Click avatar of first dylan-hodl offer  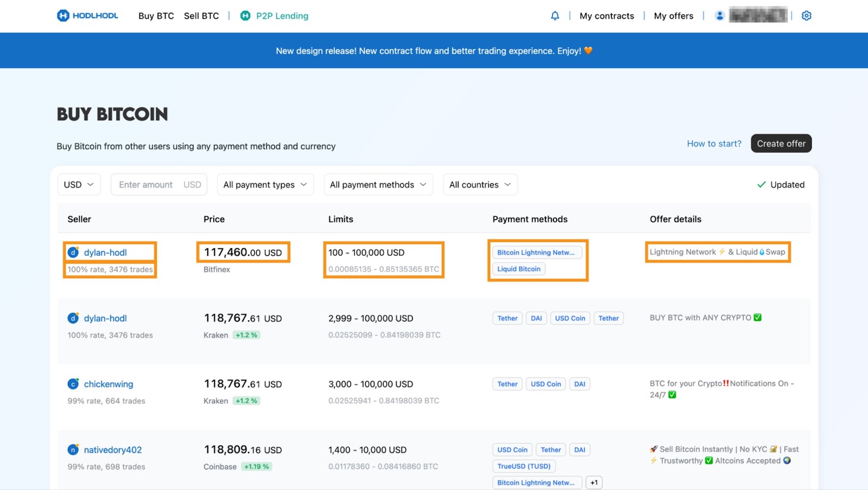(x=73, y=253)
